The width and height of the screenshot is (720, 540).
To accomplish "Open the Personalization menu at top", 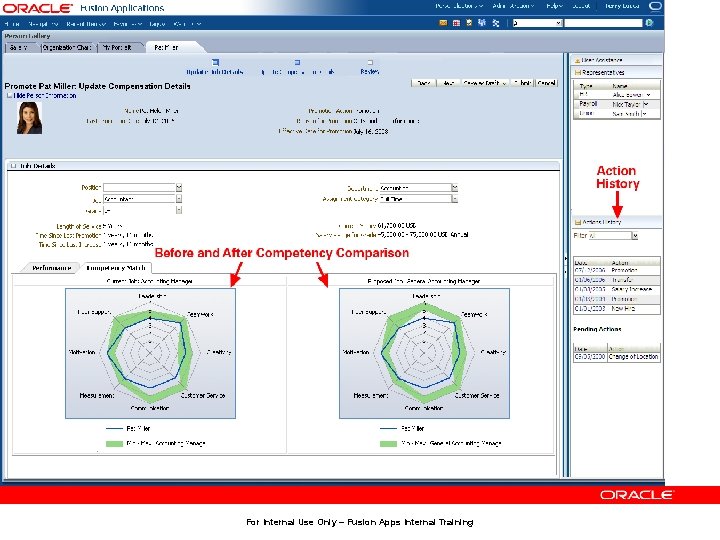I will click(459, 6).
